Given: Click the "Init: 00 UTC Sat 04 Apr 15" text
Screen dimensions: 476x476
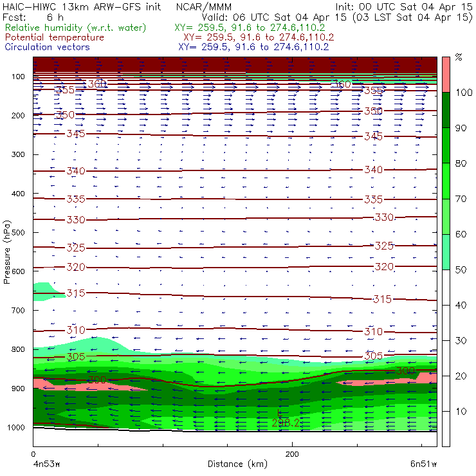Looking at the screenshot, I should [x=403, y=6].
